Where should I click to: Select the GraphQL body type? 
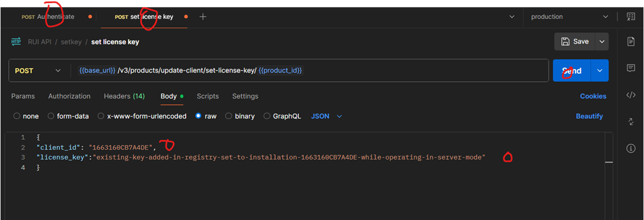(x=282, y=116)
